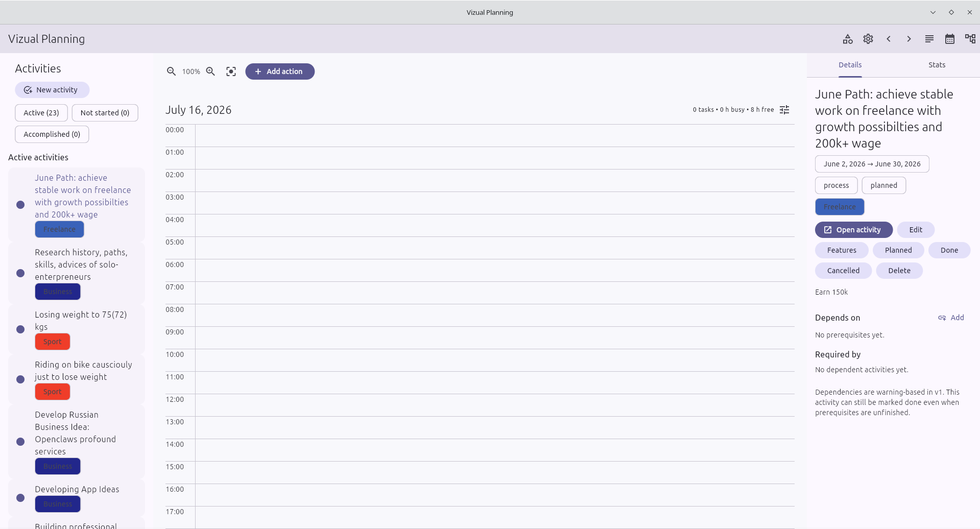Click the fit-to-view focus icon

pyautogui.click(x=231, y=71)
